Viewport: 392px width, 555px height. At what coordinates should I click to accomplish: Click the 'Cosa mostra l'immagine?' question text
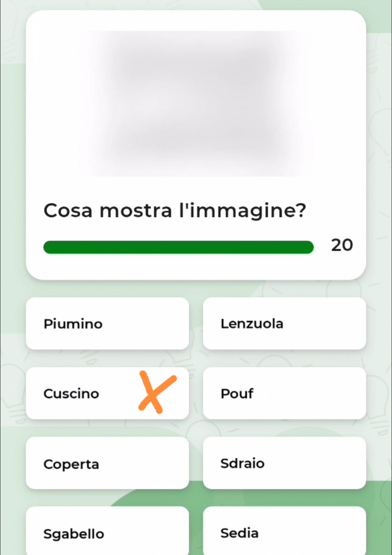pos(175,211)
